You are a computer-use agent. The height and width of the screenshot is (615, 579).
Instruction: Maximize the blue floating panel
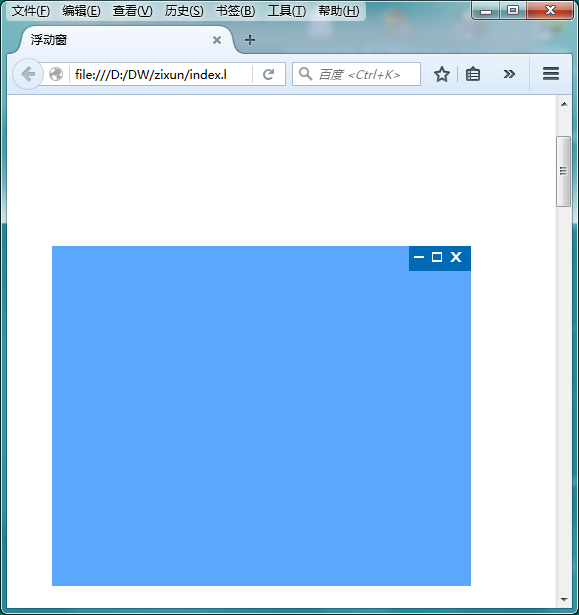[x=437, y=257]
